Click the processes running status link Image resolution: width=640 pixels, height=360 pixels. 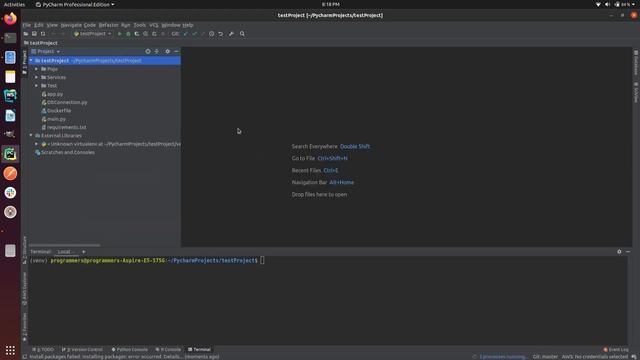tap(503, 357)
